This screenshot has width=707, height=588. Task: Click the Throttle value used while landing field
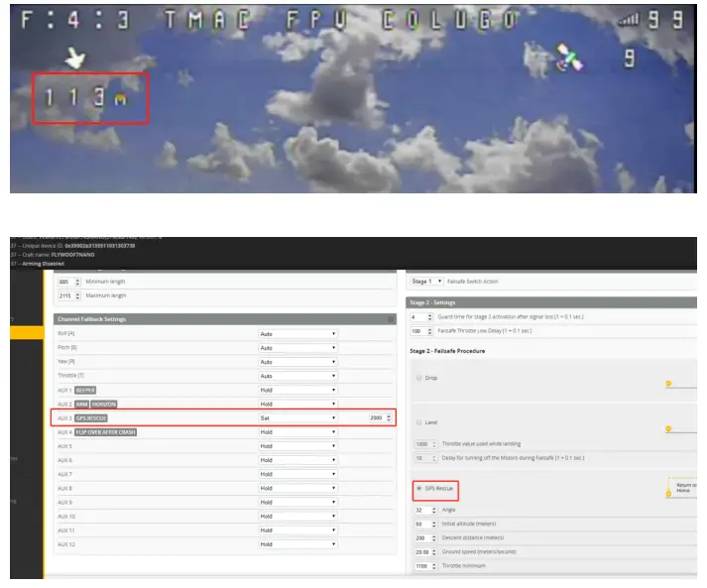(426, 444)
